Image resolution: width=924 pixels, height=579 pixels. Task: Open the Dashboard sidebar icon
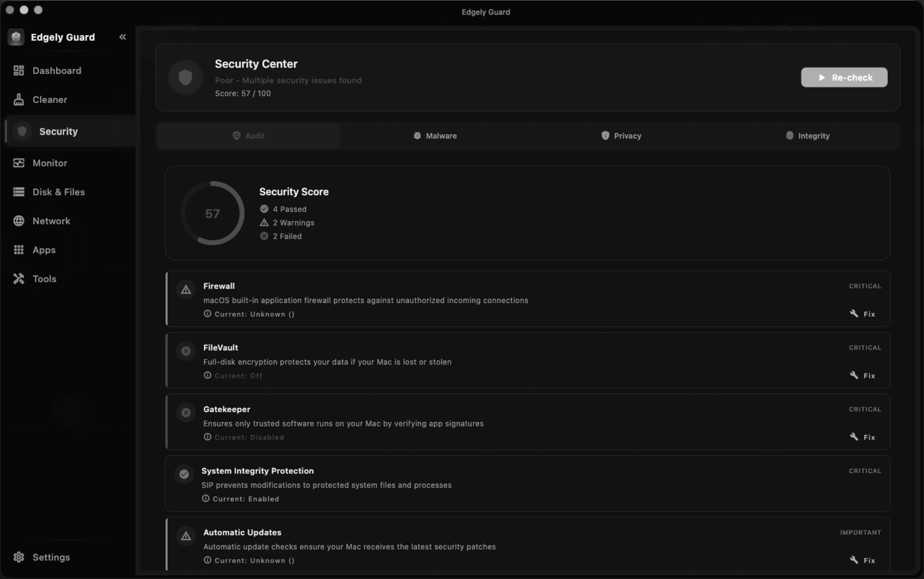pos(18,71)
